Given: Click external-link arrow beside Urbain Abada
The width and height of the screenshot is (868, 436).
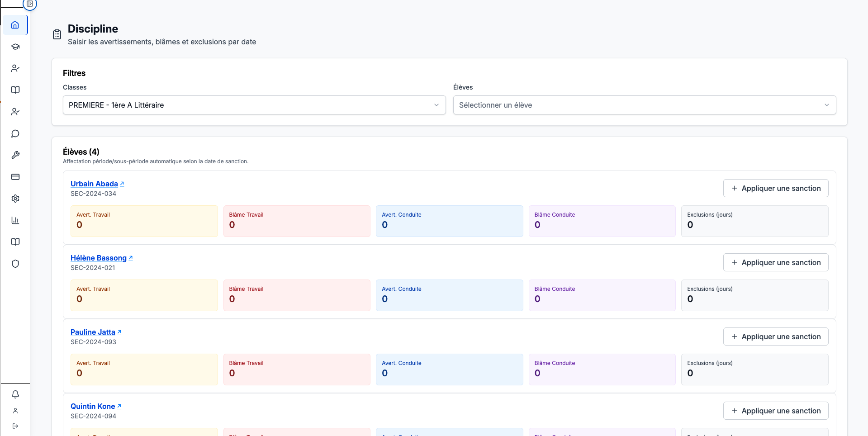Looking at the screenshot, I should tap(122, 184).
